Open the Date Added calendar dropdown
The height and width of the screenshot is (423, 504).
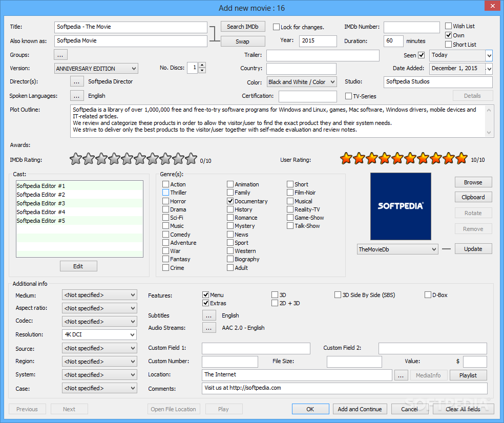click(489, 69)
